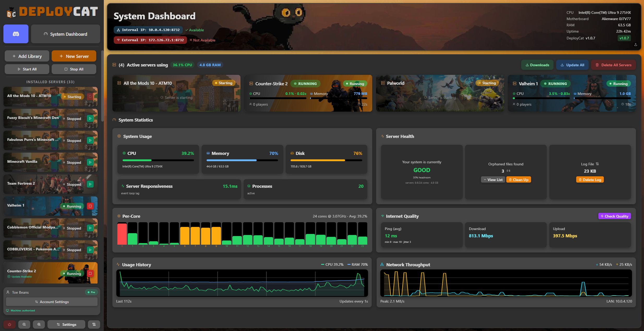Click the Machine authorized monitor icon
This screenshot has height=331, width=644.
tap(8, 310)
